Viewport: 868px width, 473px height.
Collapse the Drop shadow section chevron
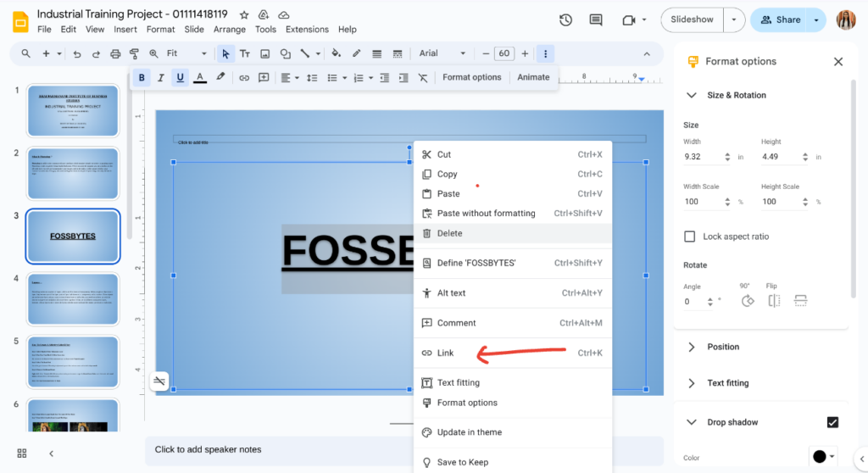[692, 422]
